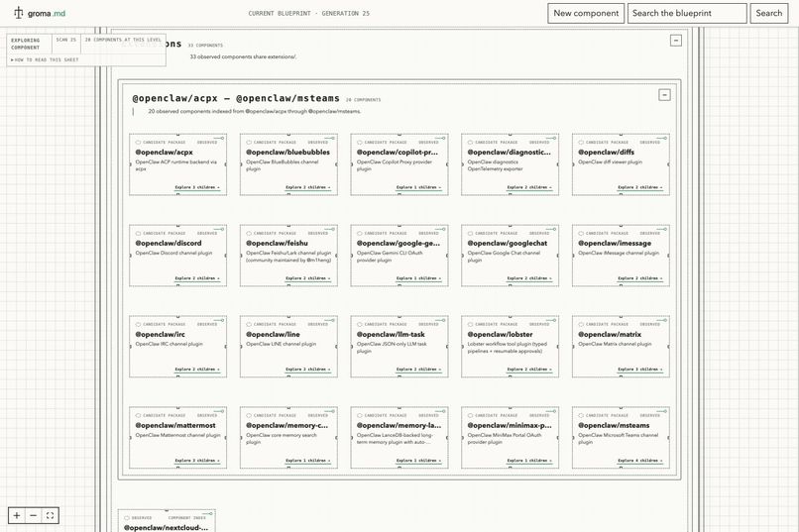Screen dimensions: 799x532
Task: Click the package icon on @openclaw/feishu card
Action: tap(249, 234)
